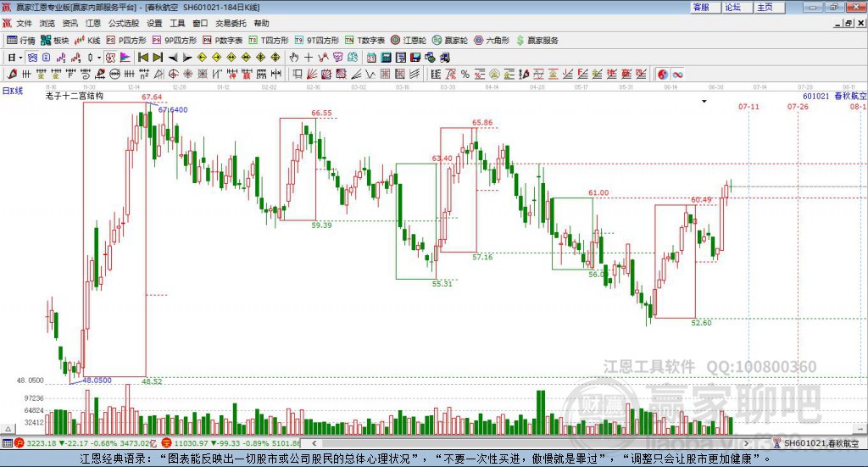The height and width of the screenshot is (467, 868).
Task: Select the percent % tool
Action: [465, 74]
